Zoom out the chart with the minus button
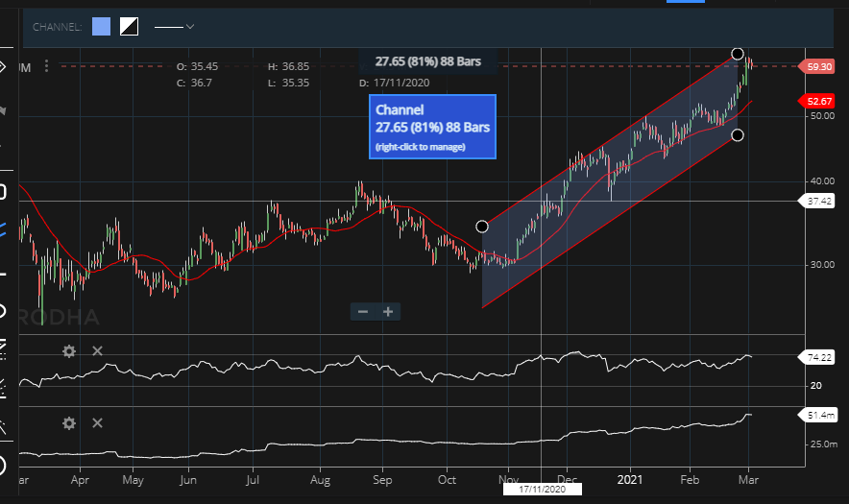The image size is (849, 504). pyautogui.click(x=363, y=311)
